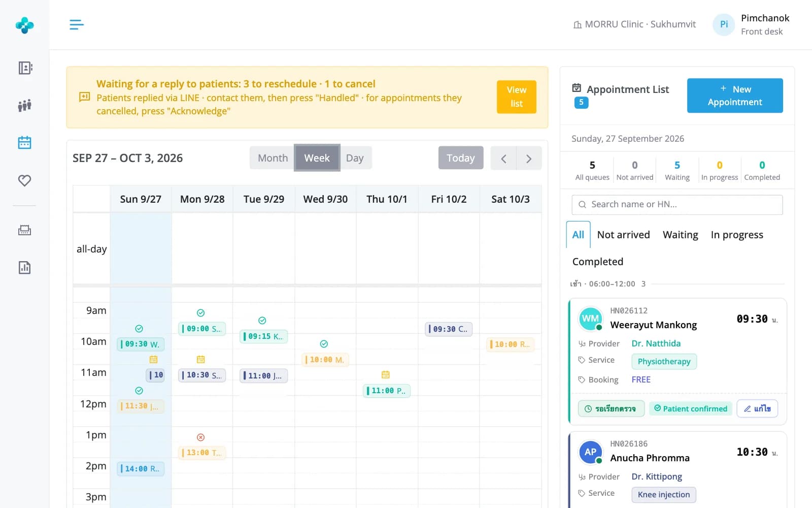812x508 pixels.
Task: Open the 10:00 R. appointment on Saturday
Action: click(510, 344)
